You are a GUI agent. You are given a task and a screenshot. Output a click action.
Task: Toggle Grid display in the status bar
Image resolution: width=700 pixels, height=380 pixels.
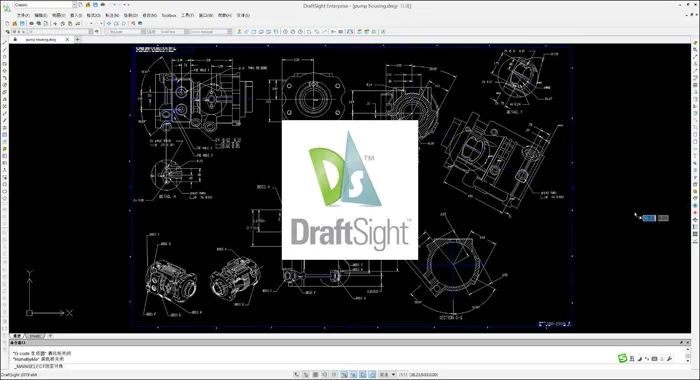click(x=306, y=375)
